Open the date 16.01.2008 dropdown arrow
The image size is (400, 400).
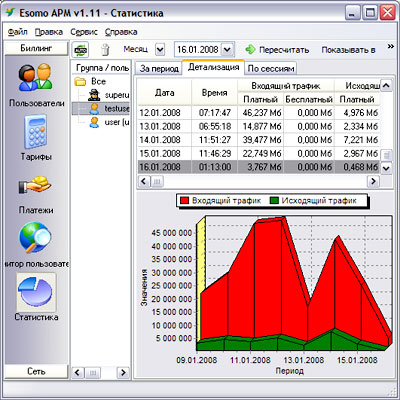click(x=227, y=50)
